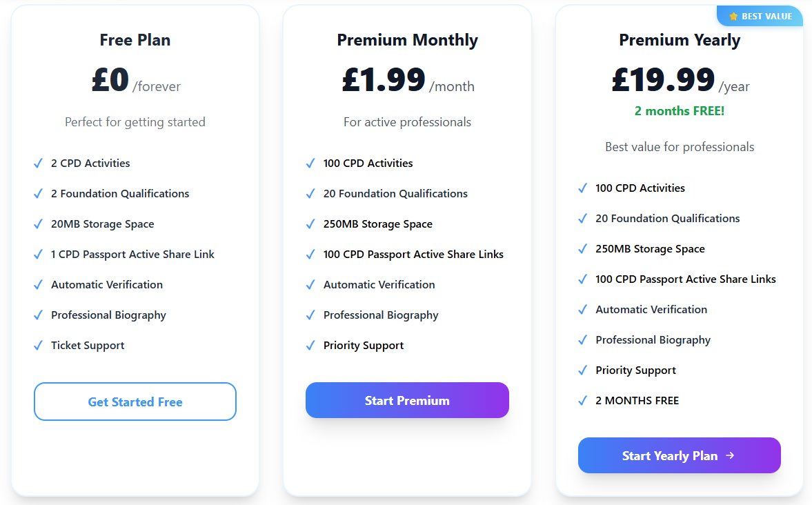Click the checkmark beside 2 CPD Activities
The width and height of the screenshot is (812, 505).
click(39, 163)
